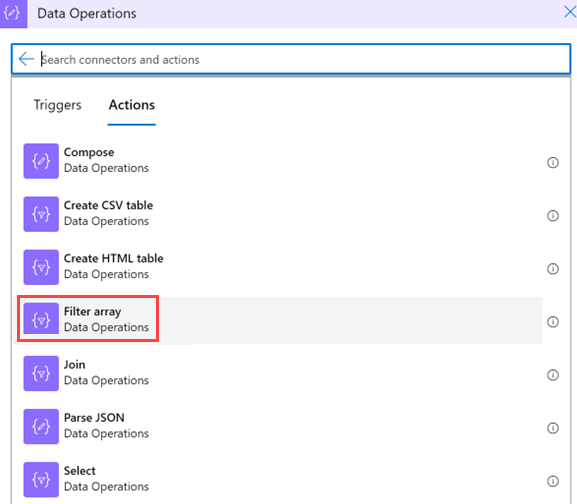View info for Create HTML table
Screen dimensions: 577x504
pos(553,269)
